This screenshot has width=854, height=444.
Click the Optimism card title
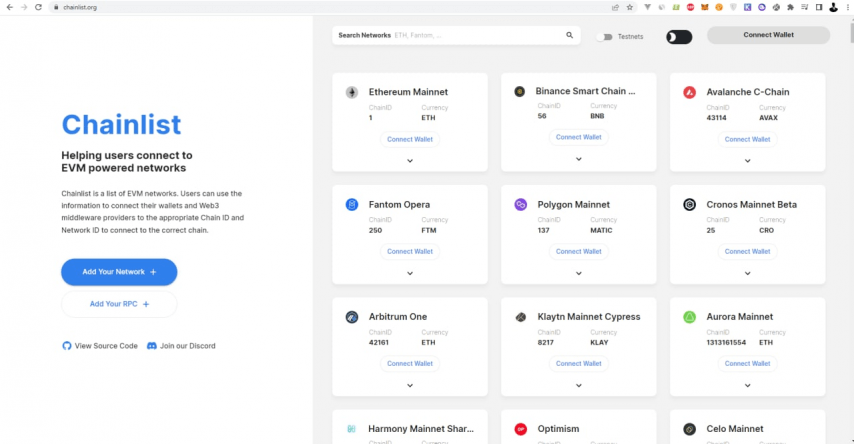click(558, 429)
